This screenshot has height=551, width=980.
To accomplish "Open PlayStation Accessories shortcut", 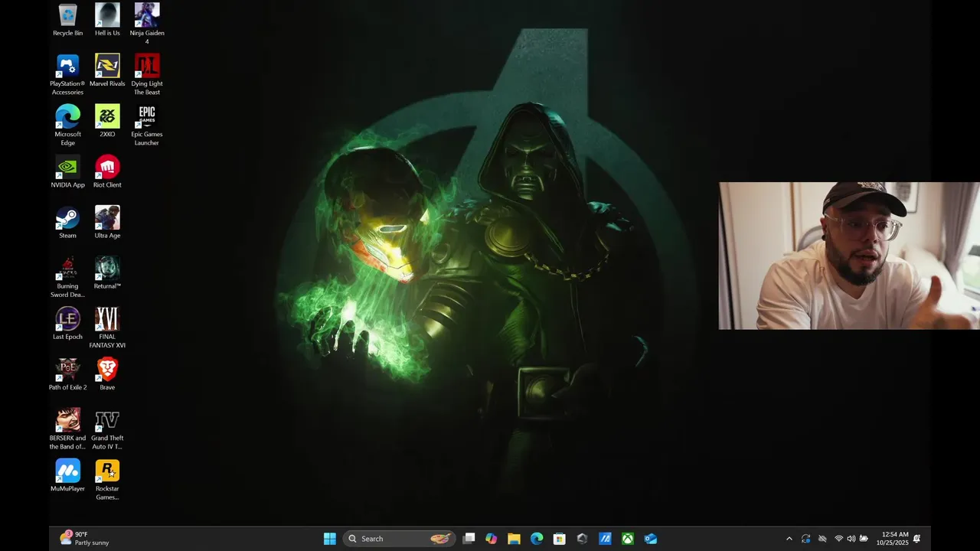I will [x=67, y=74].
